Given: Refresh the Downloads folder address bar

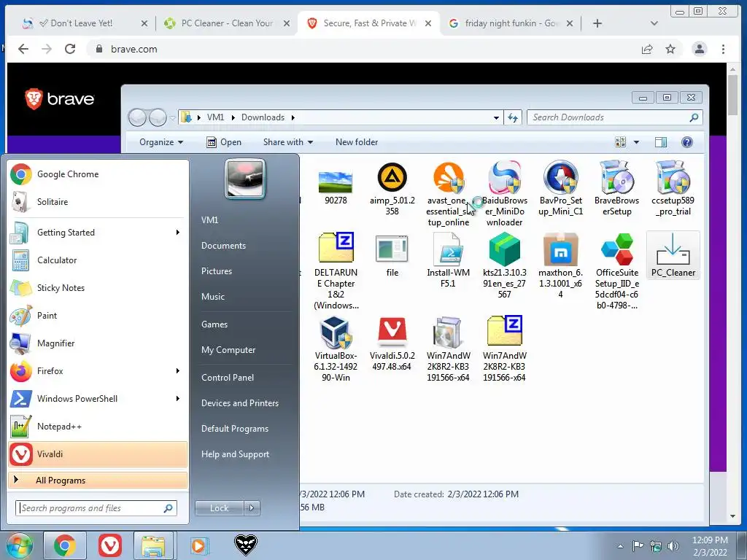Looking at the screenshot, I should click(x=513, y=117).
